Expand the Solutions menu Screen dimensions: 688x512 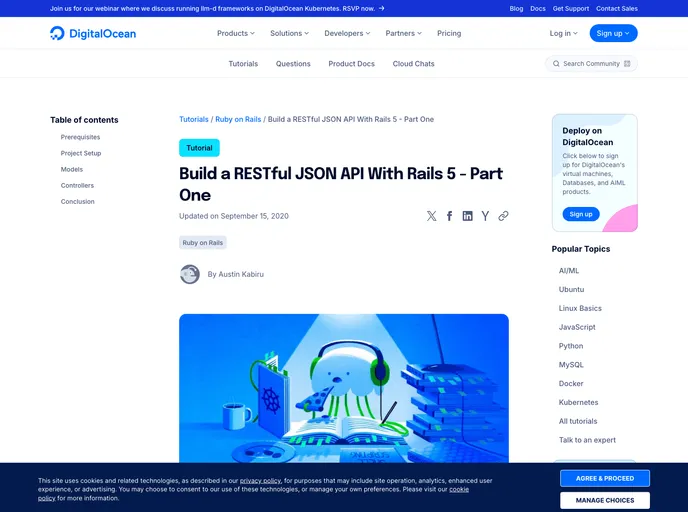(x=289, y=33)
